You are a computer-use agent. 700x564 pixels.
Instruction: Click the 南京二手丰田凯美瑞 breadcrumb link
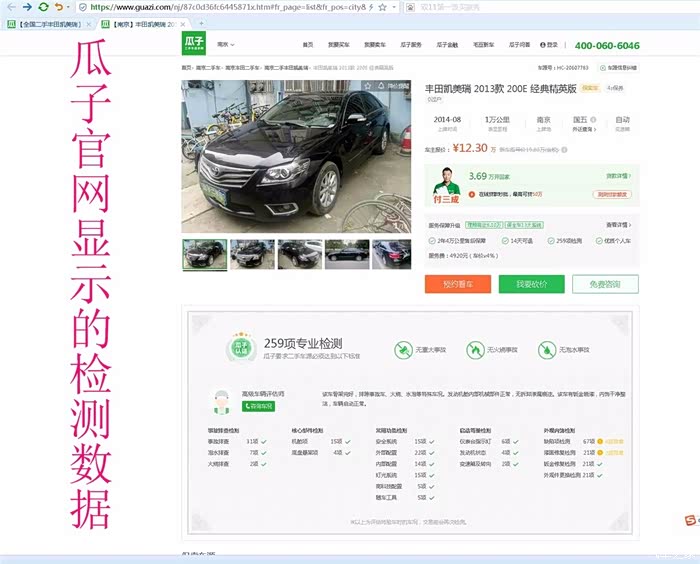[x=286, y=68]
